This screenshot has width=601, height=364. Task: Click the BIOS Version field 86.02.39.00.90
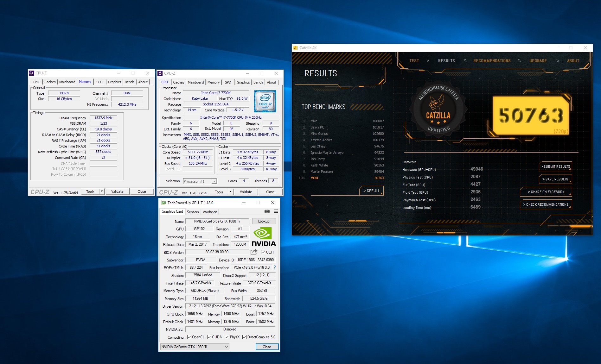click(217, 252)
